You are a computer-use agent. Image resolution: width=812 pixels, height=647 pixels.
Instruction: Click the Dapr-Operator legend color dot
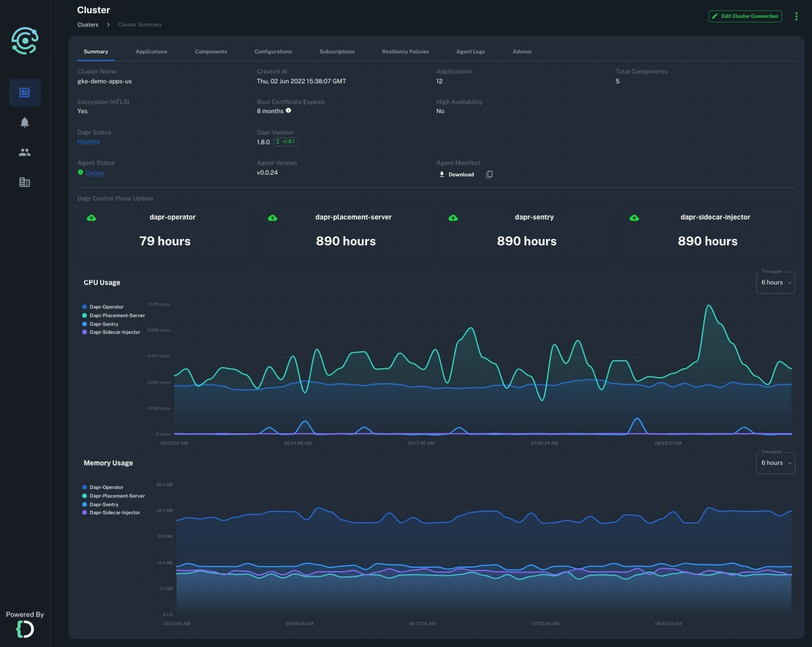coord(84,307)
